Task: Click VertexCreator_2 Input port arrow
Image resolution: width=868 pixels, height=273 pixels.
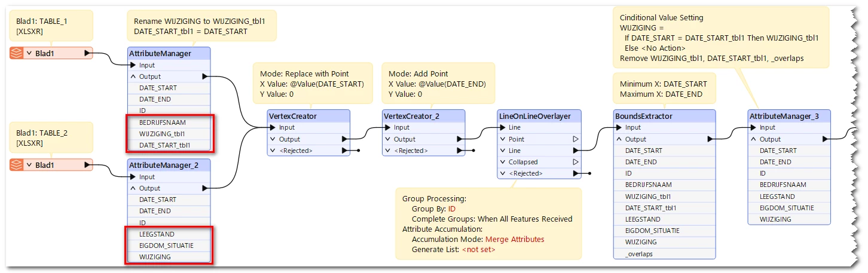Action: coord(389,127)
